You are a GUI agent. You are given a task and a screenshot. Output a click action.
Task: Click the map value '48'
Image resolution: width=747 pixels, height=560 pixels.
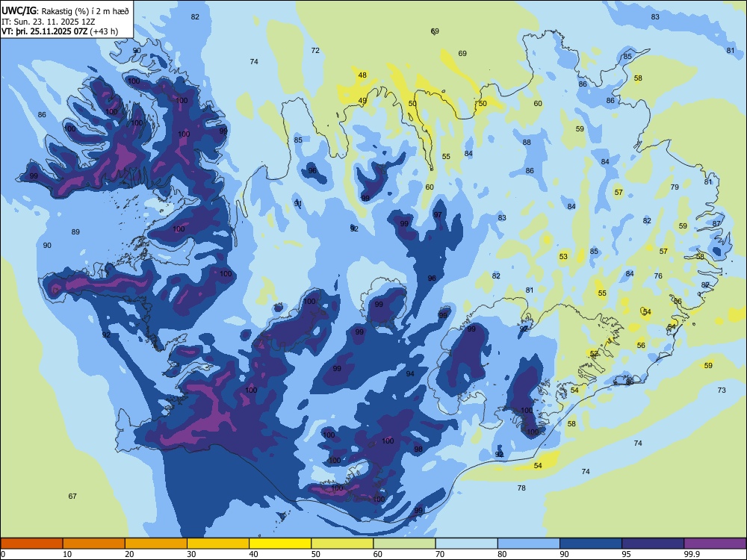pyautogui.click(x=362, y=75)
